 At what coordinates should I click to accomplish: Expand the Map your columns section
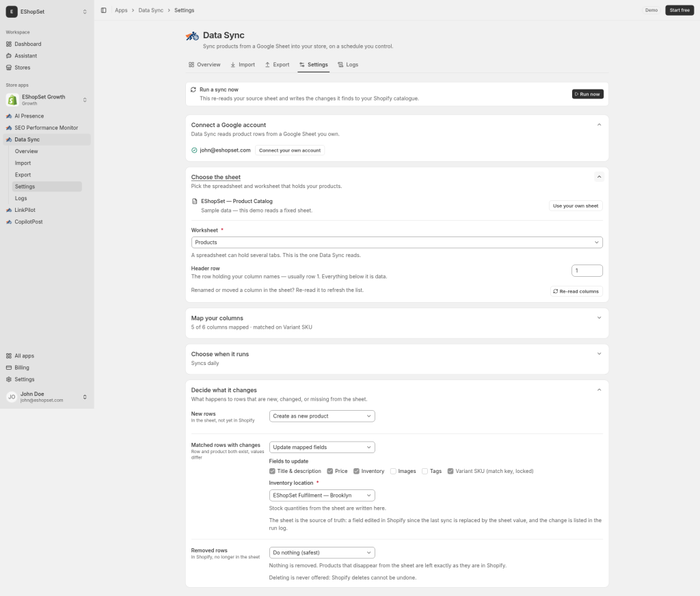[599, 318]
